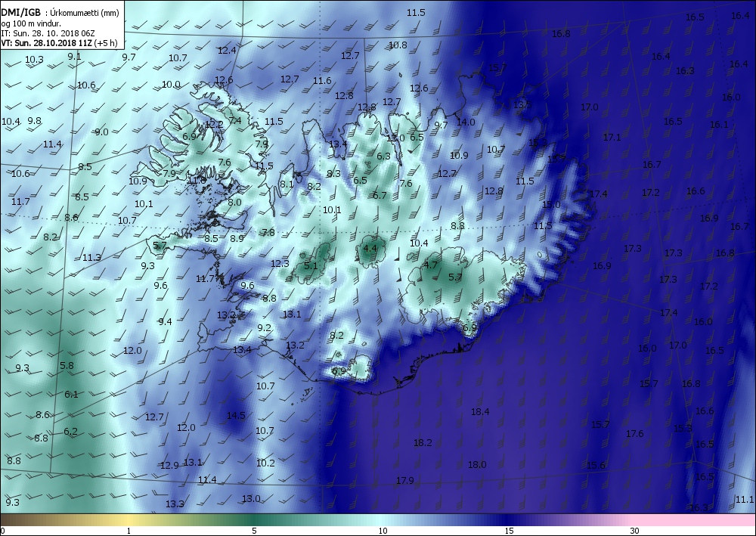The height and width of the screenshot is (536, 756).
Task: Click the map value 17.1
Action: click(612, 138)
